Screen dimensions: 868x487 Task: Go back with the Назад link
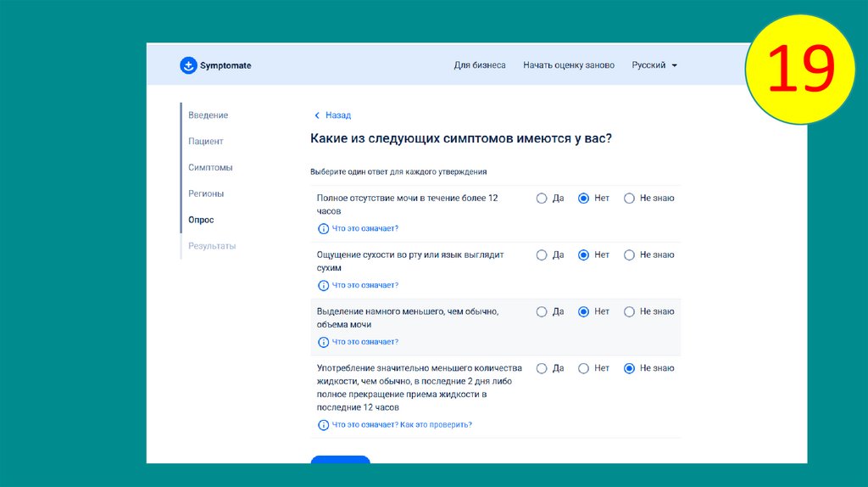tap(338, 115)
